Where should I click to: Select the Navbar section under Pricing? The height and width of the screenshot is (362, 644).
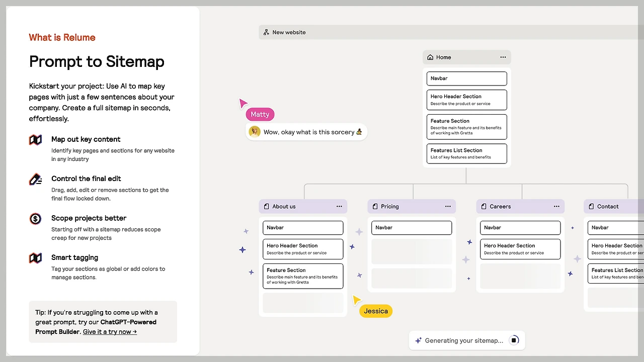(412, 228)
